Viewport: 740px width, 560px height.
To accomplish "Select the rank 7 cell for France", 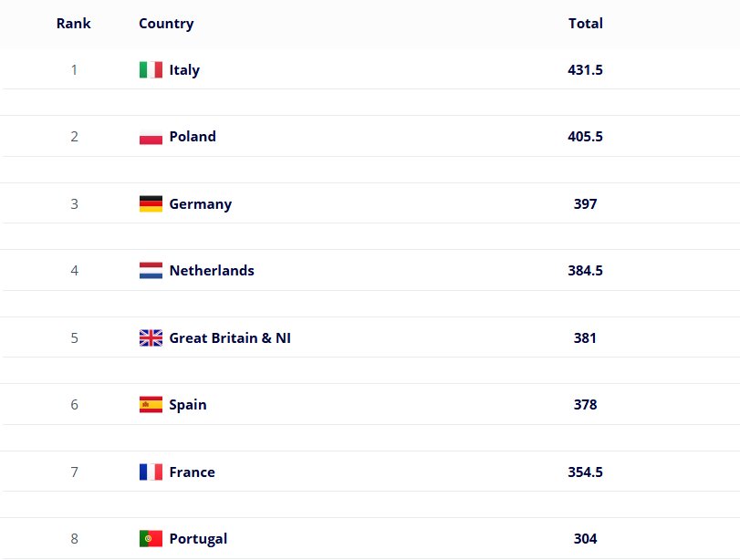I will (74, 472).
